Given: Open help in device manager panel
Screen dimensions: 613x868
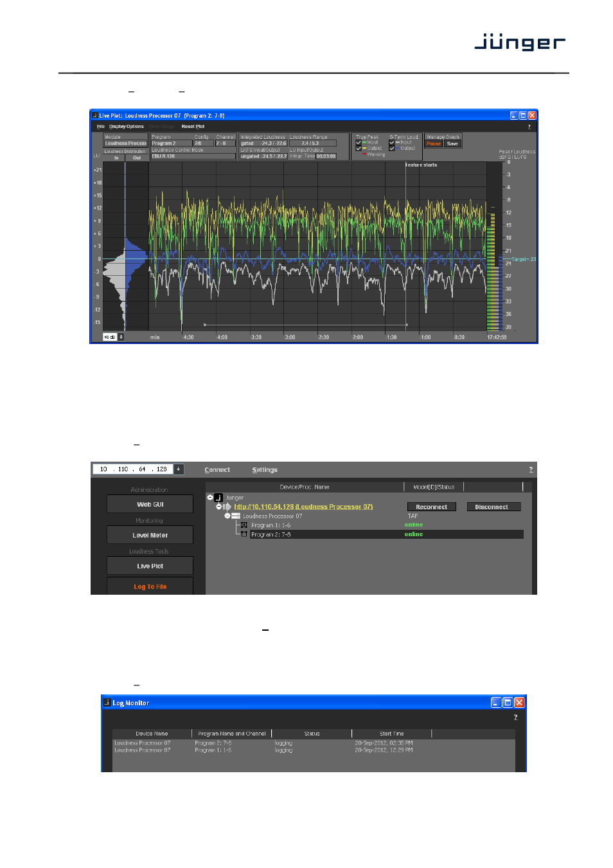Looking at the screenshot, I should (531, 469).
